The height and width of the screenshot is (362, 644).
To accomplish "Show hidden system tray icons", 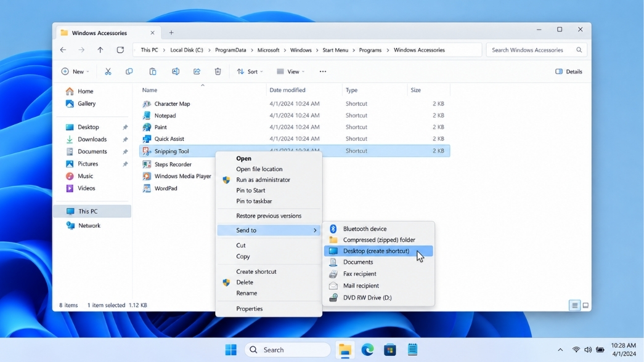I will [x=560, y=350].
